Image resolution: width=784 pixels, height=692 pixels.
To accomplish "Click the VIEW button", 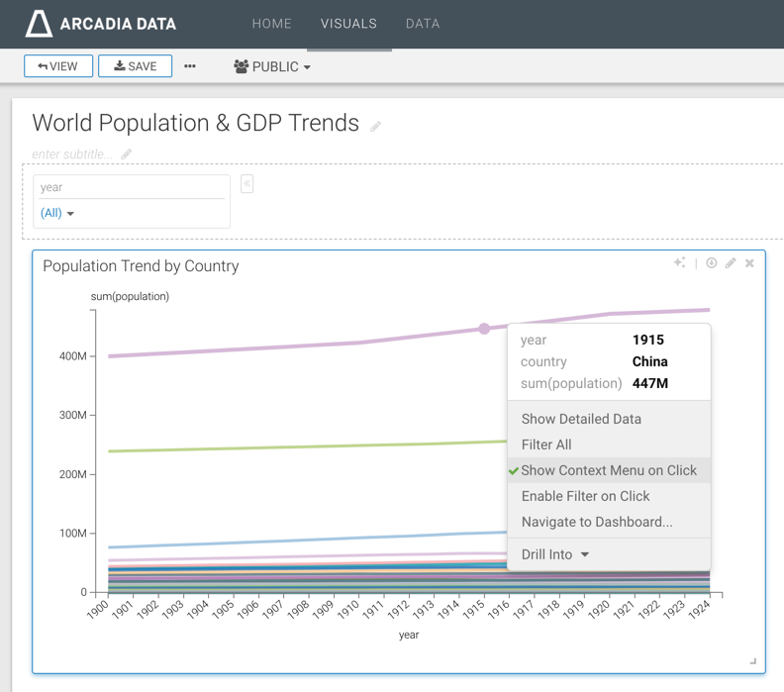I will click(58, 66).
